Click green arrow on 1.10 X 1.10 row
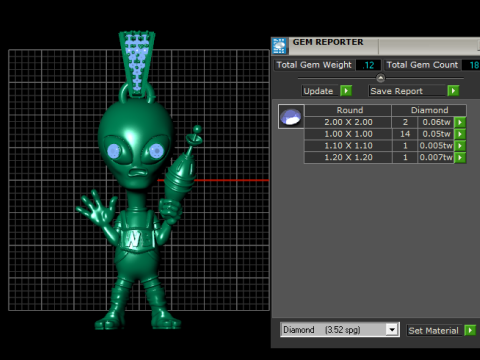The image size is (480, 360). 460,146
